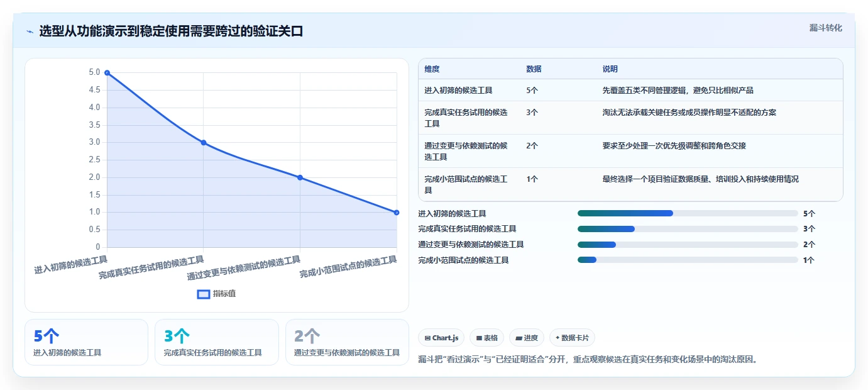Click the chart data point at 2.0

[300, 177]
